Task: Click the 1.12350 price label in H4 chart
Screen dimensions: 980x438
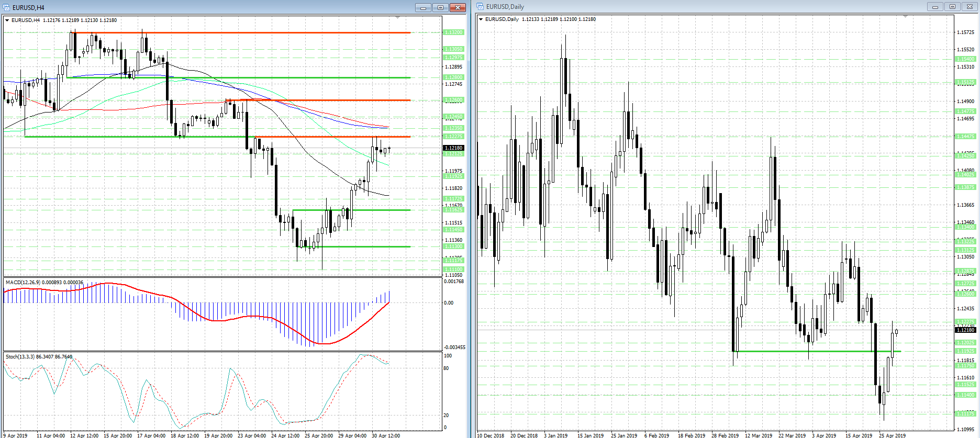Action: point(453,128)
